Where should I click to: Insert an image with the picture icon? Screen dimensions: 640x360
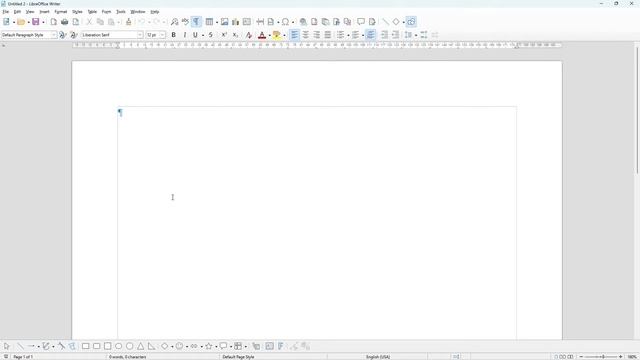pos(224,22)
